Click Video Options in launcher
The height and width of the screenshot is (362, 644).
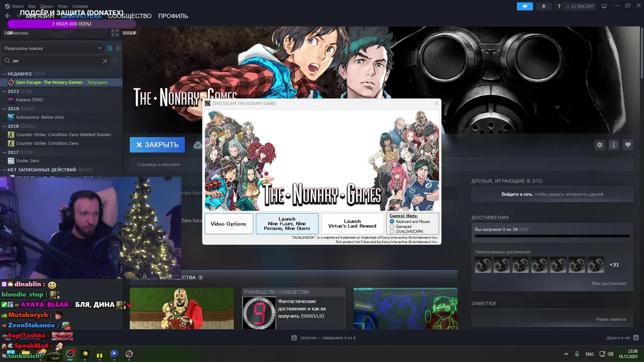[x=228, y=224]
